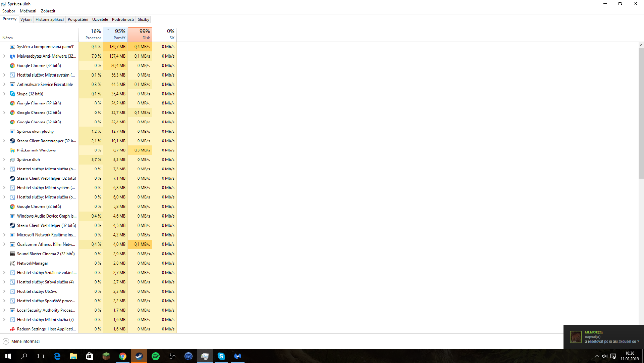Viewport: 644px width, 363px height.
Task: Expand the Qualcomm Atheros Killer Network entry
Action: point(4,244)
